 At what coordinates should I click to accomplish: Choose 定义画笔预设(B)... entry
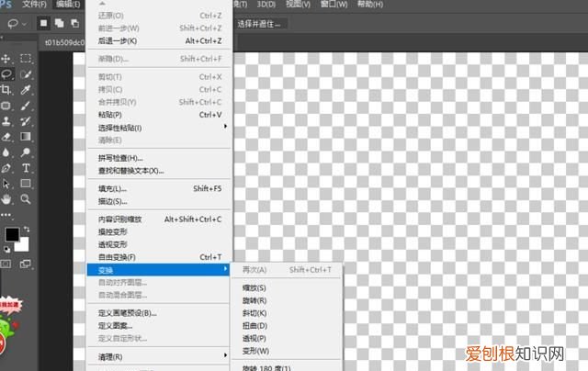click(x=159, y=313)
